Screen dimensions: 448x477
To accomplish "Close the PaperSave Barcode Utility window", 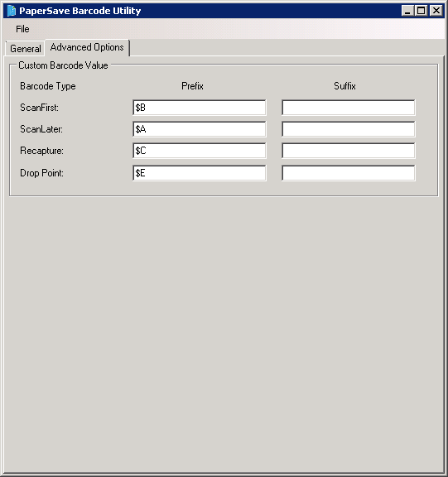I will tap(436, 11).
